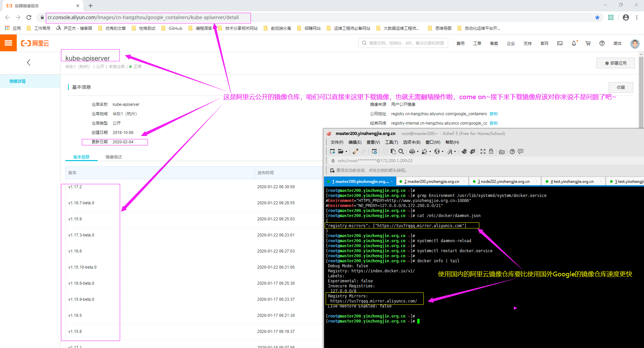Viewport: 644px width, 348px height.
Task: Click the Xshell paste icon
Action: pyautogui.click(x=393, y=151)
